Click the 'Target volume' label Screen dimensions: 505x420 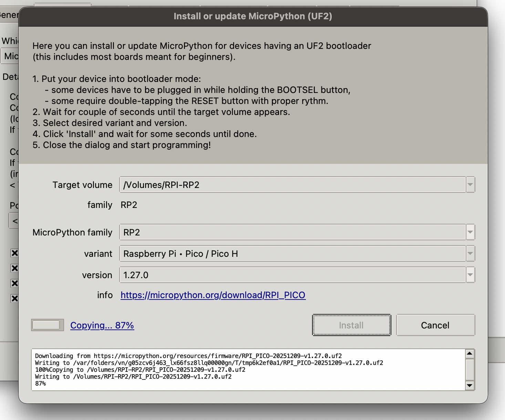coord(83,185)
